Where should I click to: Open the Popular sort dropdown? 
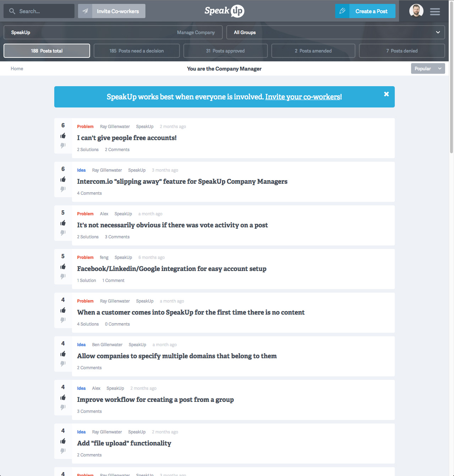tap(428, 68)
